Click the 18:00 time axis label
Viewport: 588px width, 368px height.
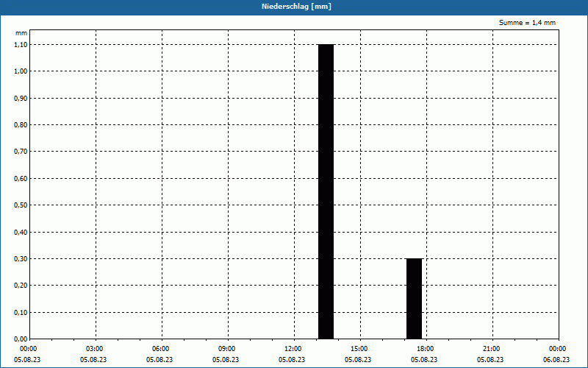pos(426,349)
